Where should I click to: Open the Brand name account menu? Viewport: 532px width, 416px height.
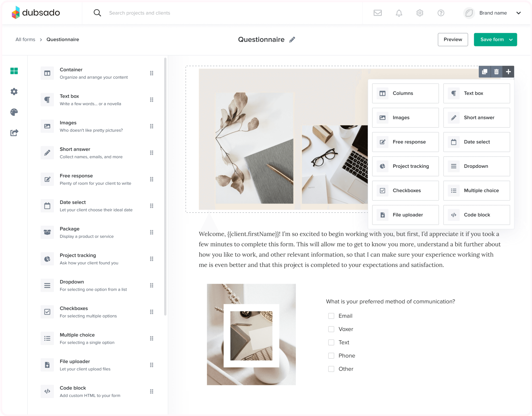[493, 13]
